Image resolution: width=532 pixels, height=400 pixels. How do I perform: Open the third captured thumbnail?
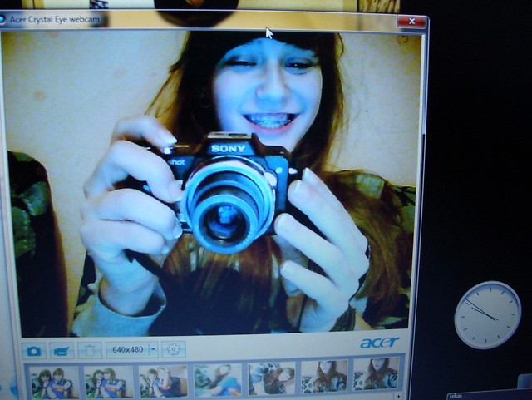point(163,380)
